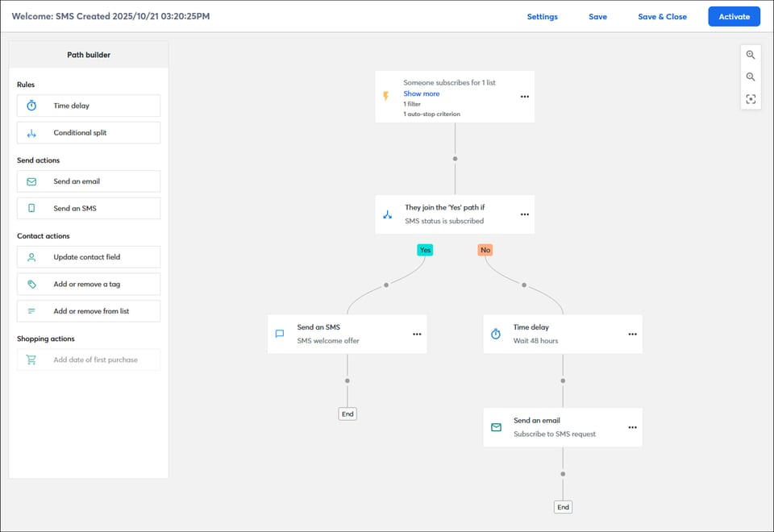Click Save in the top bar
774x532 pixels.
597,17
